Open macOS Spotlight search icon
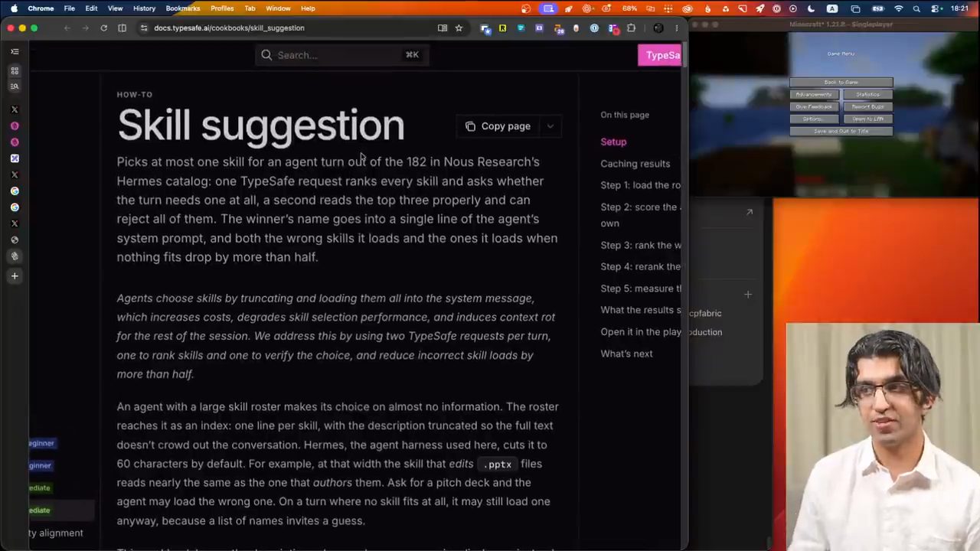This screenshot has width=980, height=551. [x=916, y=8]
